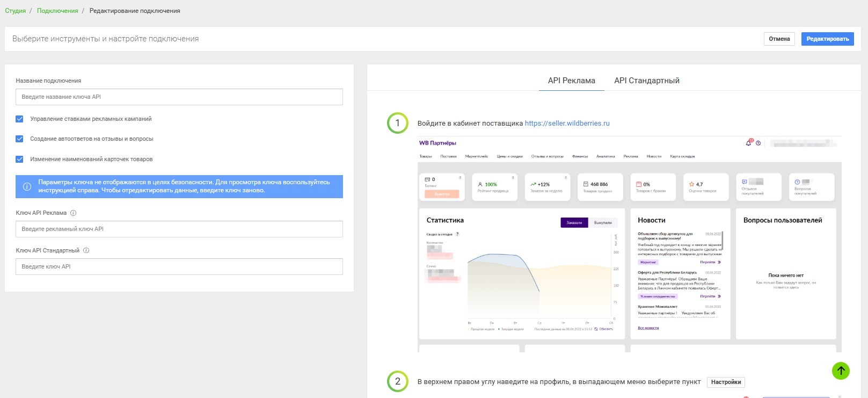Click the info icon in blue notice banner
Image resolution: width=868 pixels, height=398 pixels.
coord(27,187)
